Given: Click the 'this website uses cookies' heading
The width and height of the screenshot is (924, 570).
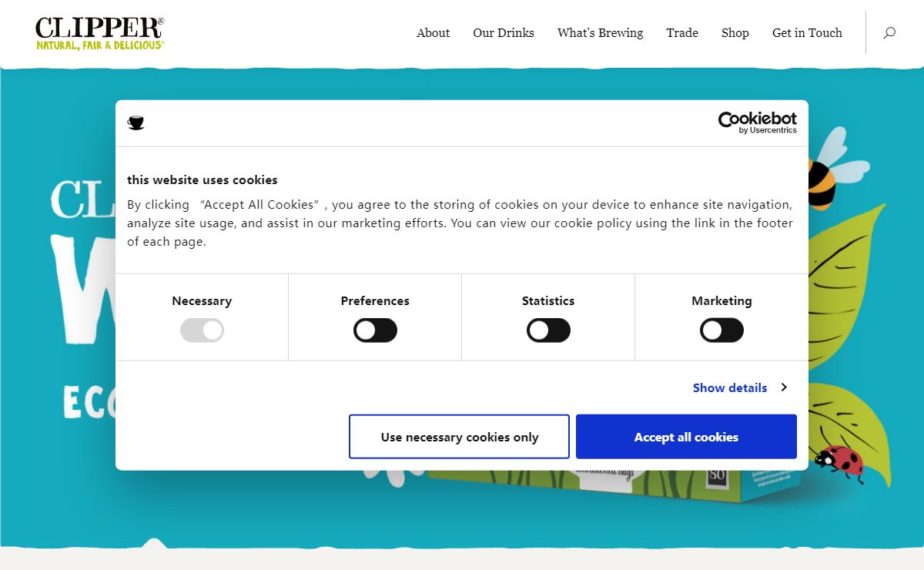Looking at the screenshot, I should (x=203, y=179).
